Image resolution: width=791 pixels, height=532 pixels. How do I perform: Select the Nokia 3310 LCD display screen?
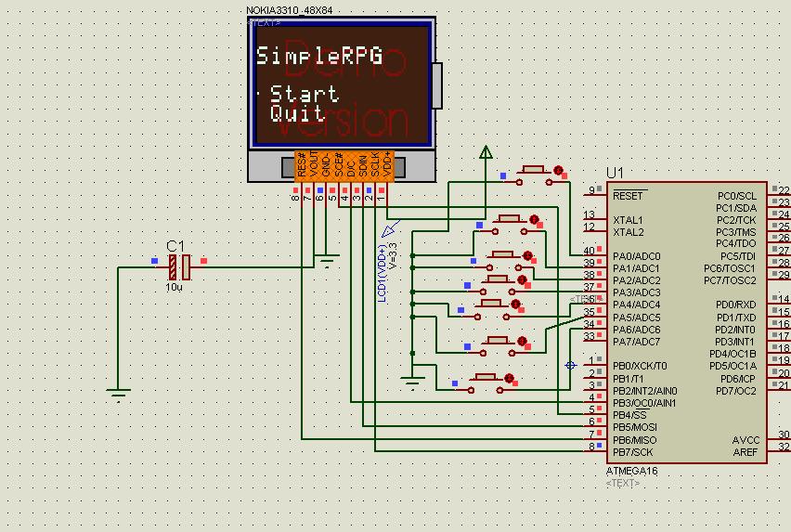[x=342, y=84]
